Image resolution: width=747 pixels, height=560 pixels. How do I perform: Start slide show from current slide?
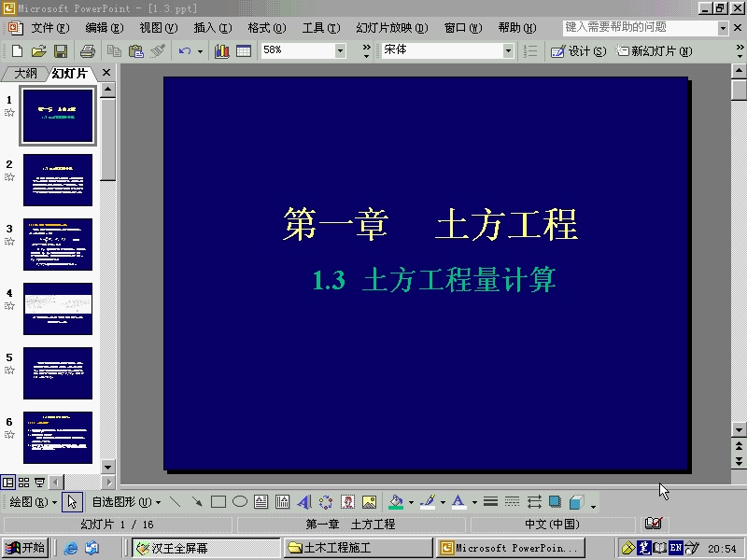coord(40,483)
